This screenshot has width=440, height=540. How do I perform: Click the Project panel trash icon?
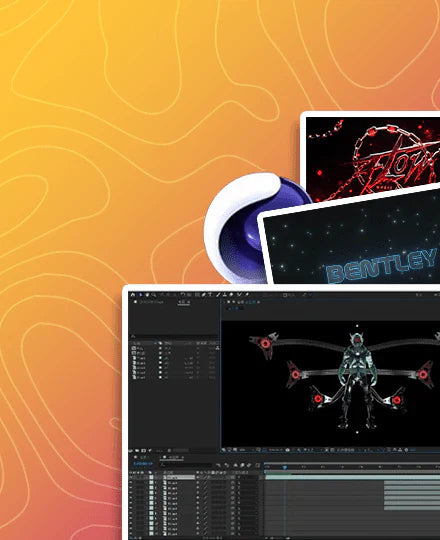pyautogui.click(x=169, y=450)
